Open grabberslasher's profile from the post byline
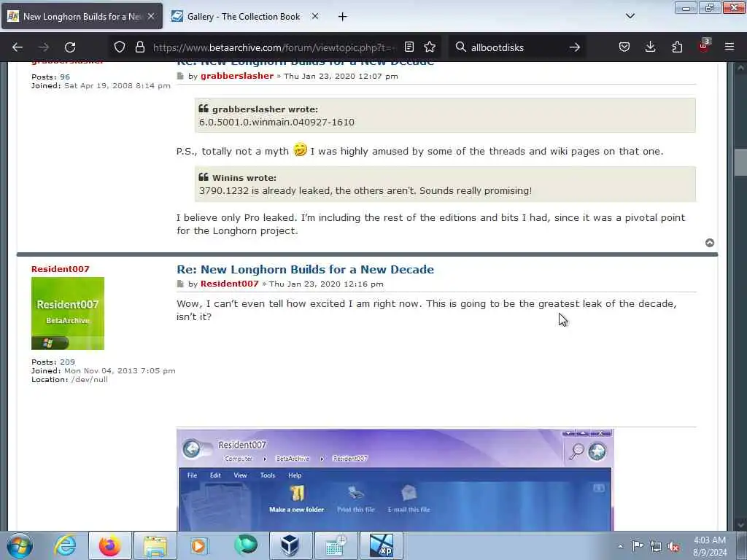This screenshot has height=560, width=747. [237, 76]
